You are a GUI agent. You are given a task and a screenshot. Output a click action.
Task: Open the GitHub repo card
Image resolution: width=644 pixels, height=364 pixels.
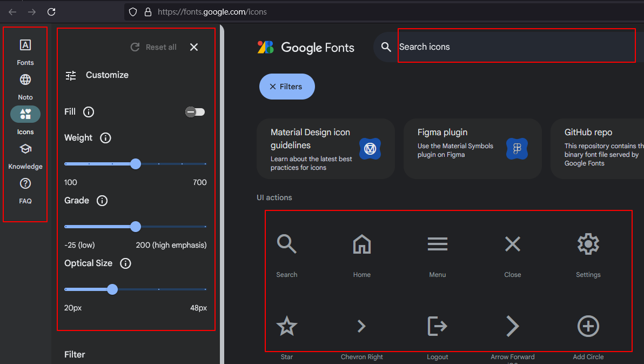coord(598,149)
